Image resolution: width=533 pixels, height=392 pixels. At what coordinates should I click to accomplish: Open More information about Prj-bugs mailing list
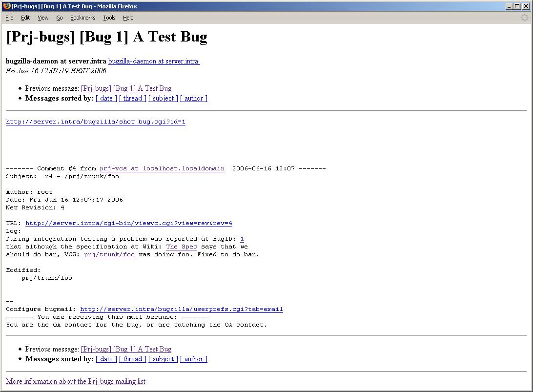(x=76, y=382)
